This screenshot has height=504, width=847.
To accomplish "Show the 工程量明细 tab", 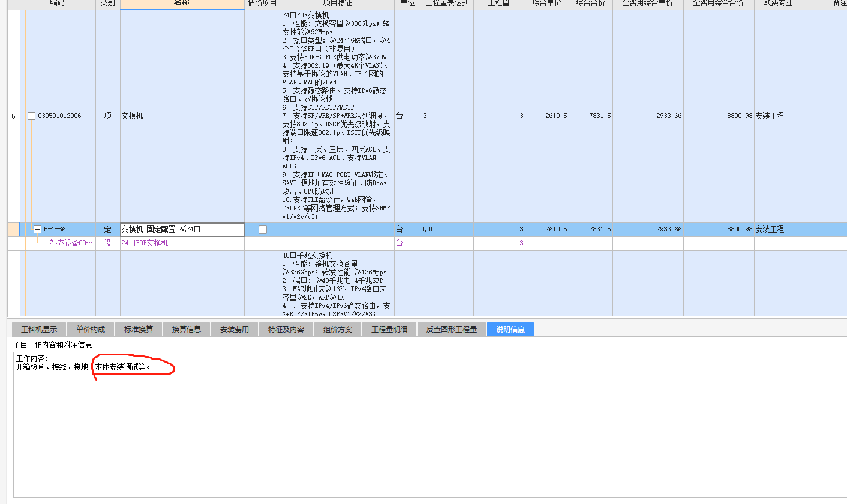I will (x=389, y=330).
